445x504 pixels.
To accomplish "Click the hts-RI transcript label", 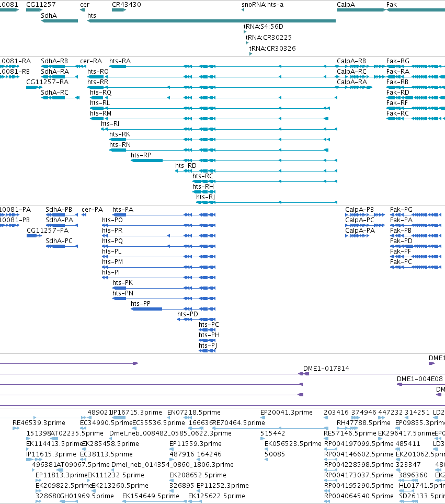I will click(x=110, y=124).
